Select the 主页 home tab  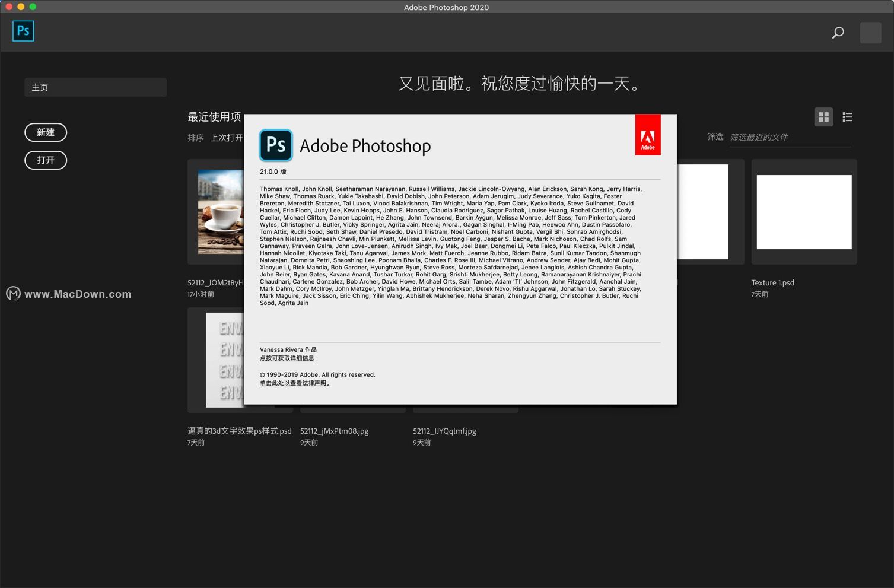coord(96,87)
